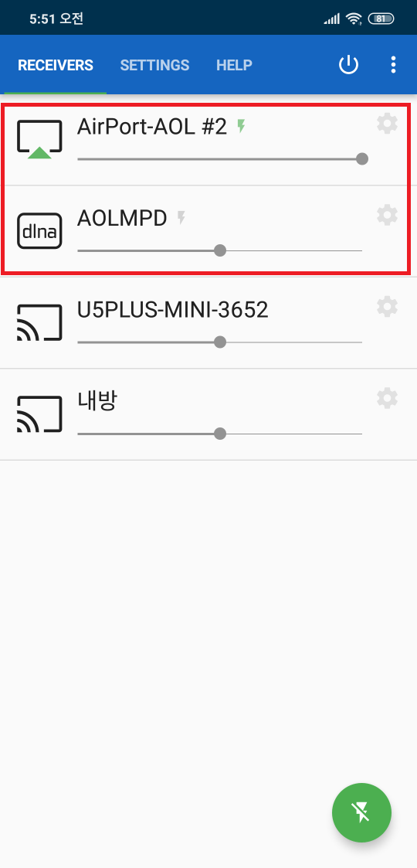Open settings gear for AOLMPD
417x868 pixels.
click(x=387, y=215)
